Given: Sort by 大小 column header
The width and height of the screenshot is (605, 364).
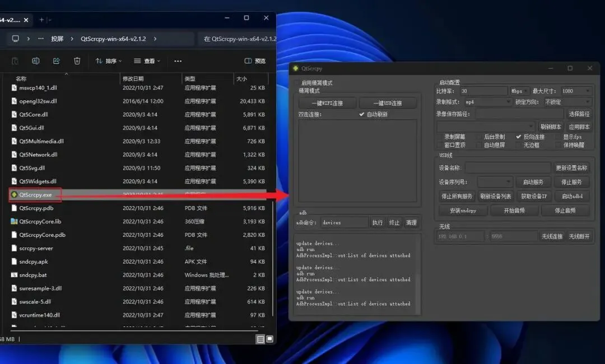Looking at the screenshot, I should click(x=241, y=78).
